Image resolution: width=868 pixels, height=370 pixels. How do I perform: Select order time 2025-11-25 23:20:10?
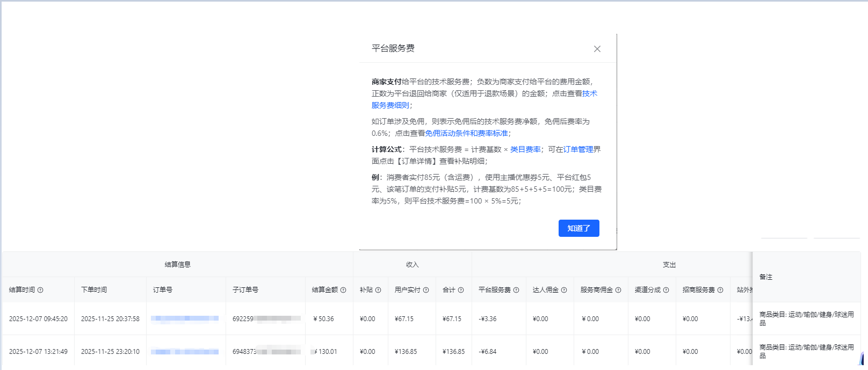(110, 352)
